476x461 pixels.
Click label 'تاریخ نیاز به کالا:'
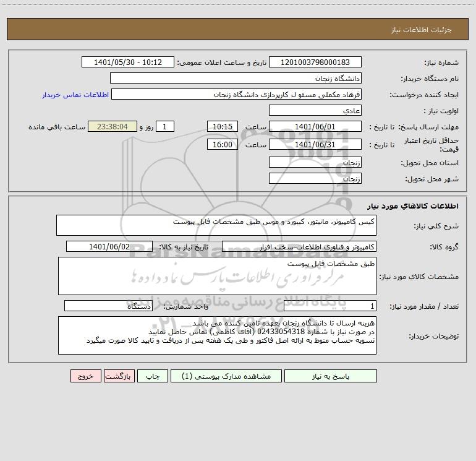pos(184,247)
